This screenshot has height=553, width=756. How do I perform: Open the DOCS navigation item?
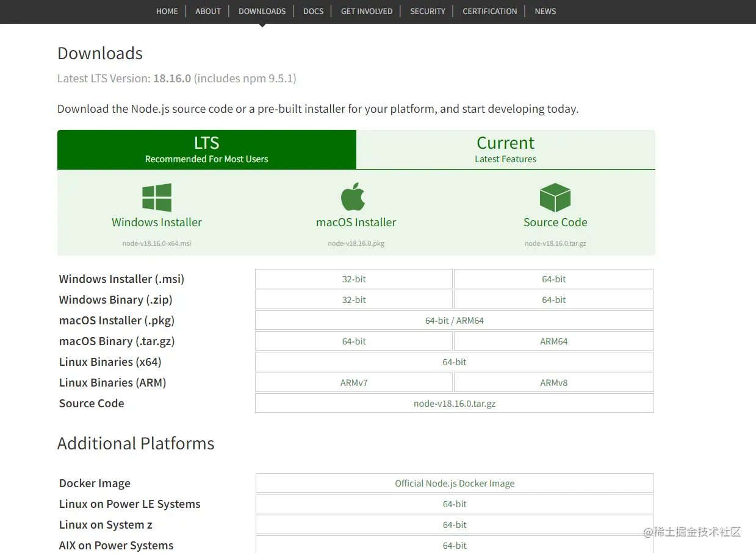314,11
